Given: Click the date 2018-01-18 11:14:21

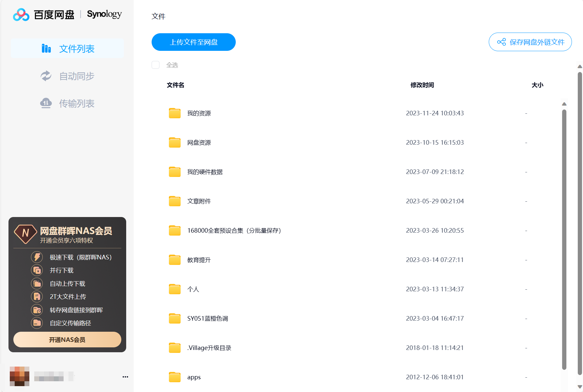Looking at the screenshot, I should [435, 348].
